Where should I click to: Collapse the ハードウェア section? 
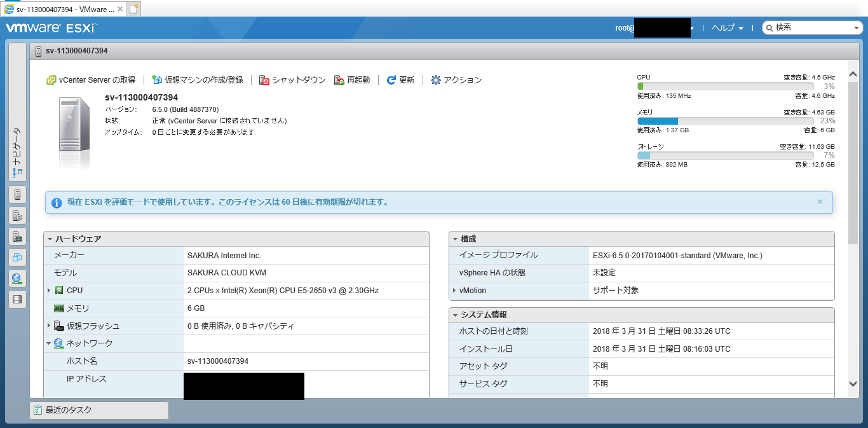[51, 238]
